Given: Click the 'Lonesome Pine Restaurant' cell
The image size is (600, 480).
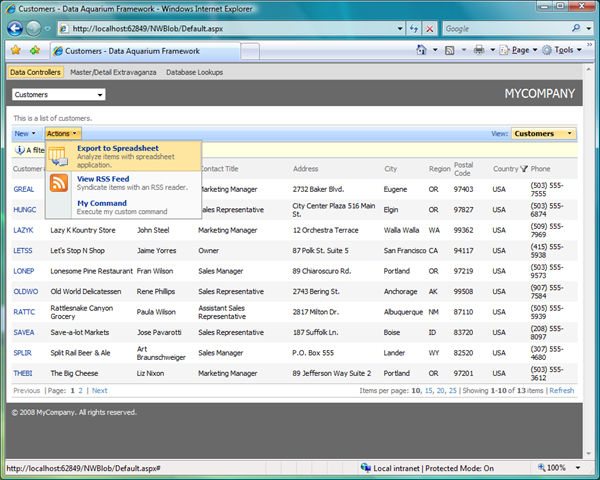Looking at the screenshot, I should (x=91, y=271).
